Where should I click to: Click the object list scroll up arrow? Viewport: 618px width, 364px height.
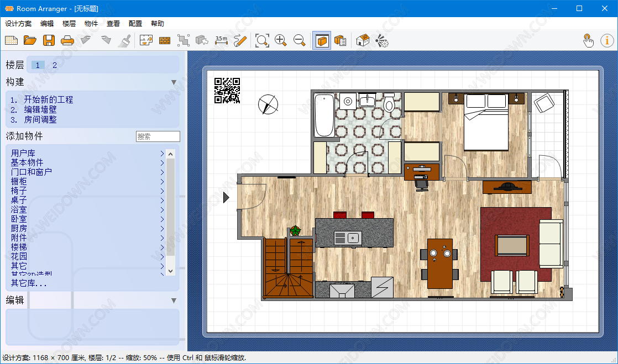[171, 154]
